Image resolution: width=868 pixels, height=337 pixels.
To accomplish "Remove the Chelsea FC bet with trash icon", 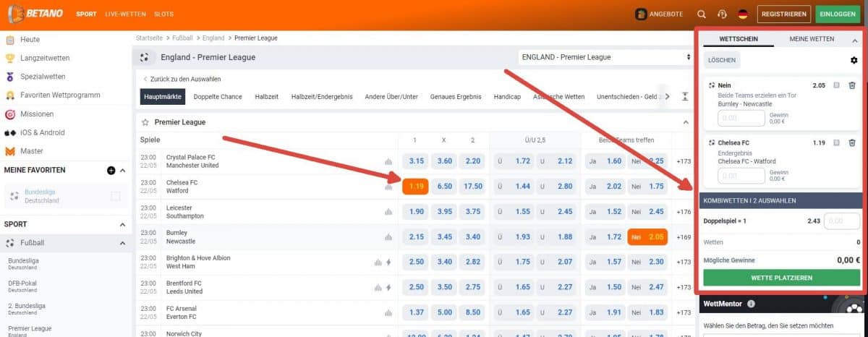I will 851,142.
